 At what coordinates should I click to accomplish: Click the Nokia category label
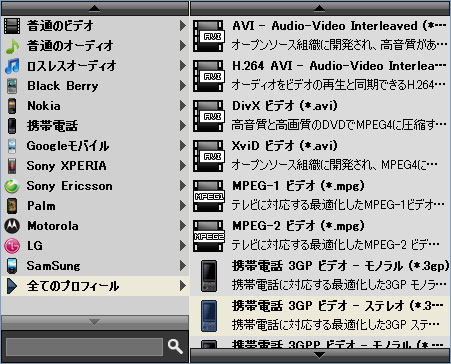(x=44, y=106)
